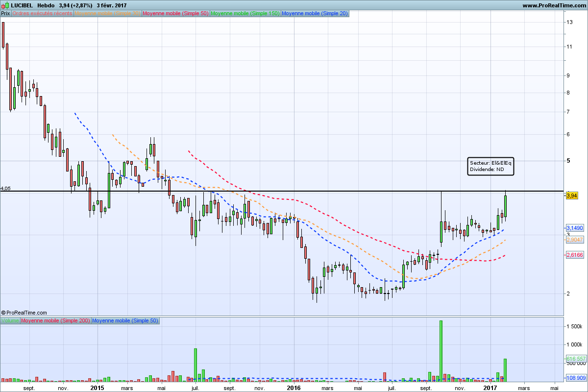Select the 4,05 horizontal line label
588x392 pixels.
tap(5, 188)
